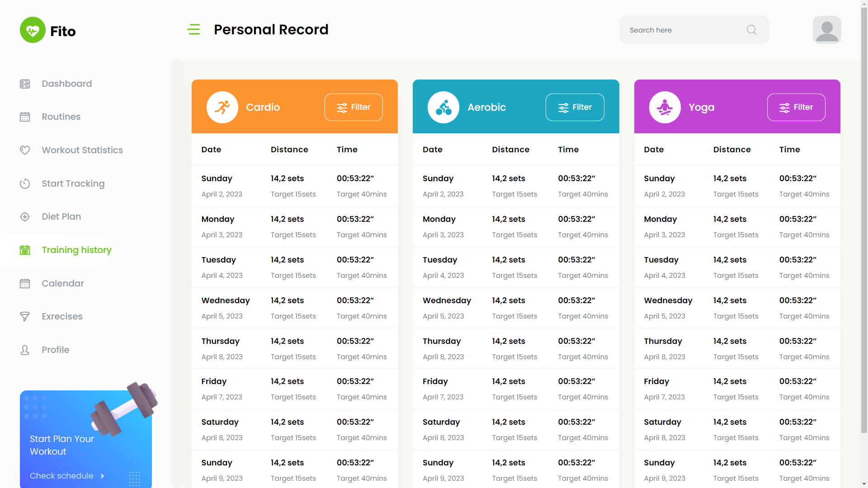Open the user avatar profile picture
Image resolution: width=868 pixels, height=488 pixels.
(826, 30)
